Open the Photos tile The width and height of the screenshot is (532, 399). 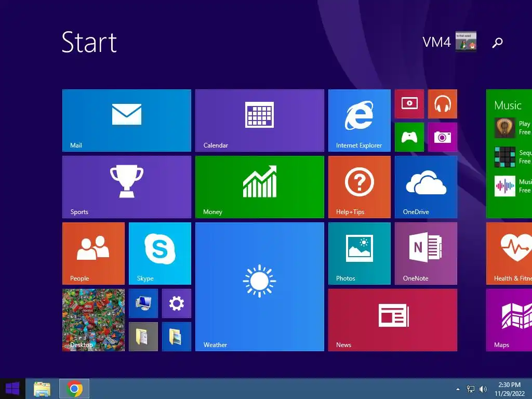tap(360, 254)
